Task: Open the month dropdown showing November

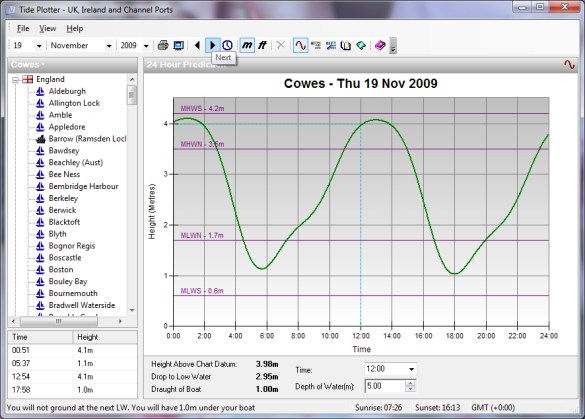Action: pos(109,46)
